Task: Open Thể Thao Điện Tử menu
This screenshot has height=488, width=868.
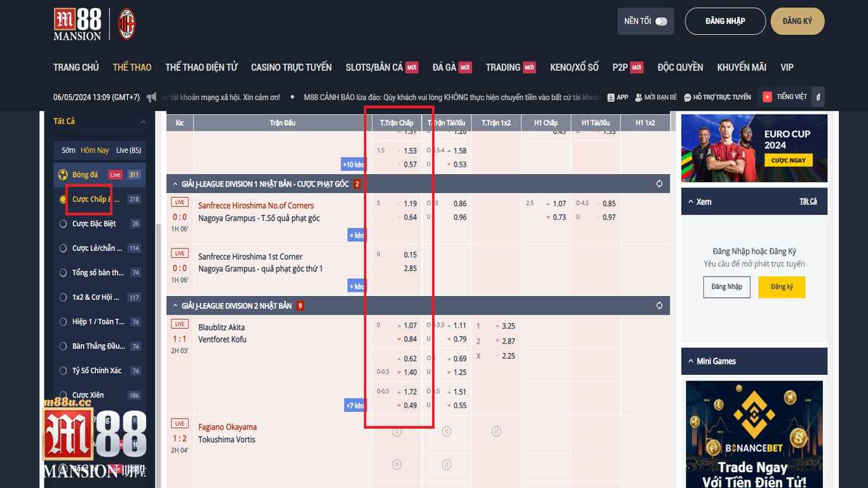Action: 201,67
